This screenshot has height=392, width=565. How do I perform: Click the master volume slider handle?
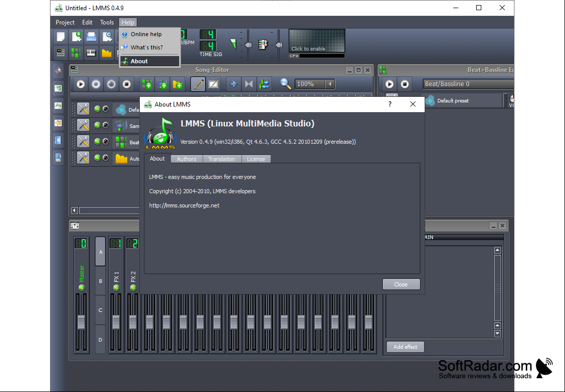[x=248, y=45]
